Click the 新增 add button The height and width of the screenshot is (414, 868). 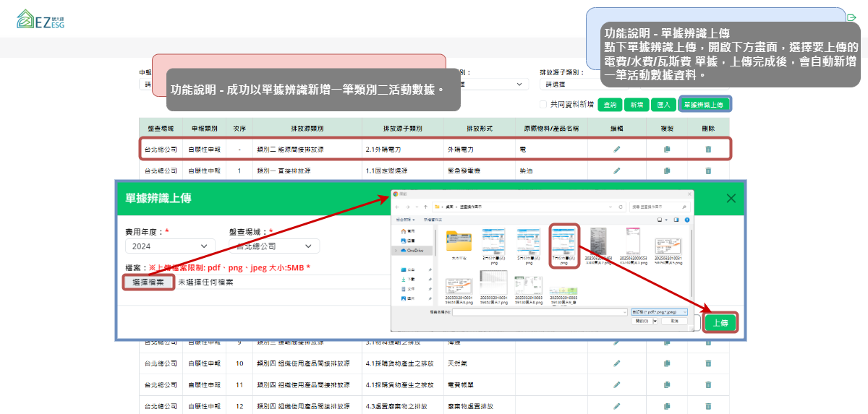(637, 105)
